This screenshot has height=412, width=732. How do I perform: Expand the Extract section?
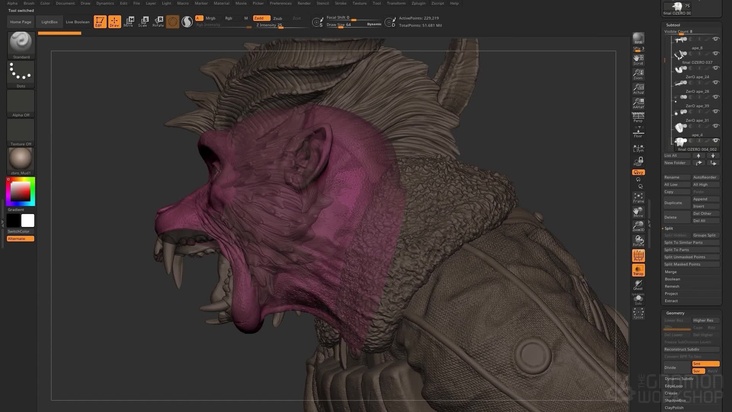coord(671,300)
